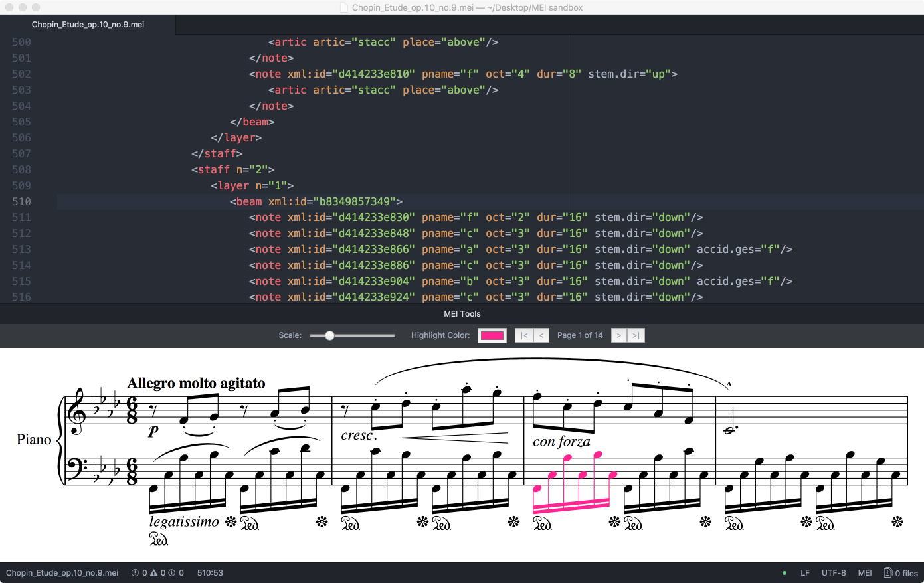This screenshot has width=924, height=583.
Task: Click note id d414233e830 line
Action: (476, 217)
